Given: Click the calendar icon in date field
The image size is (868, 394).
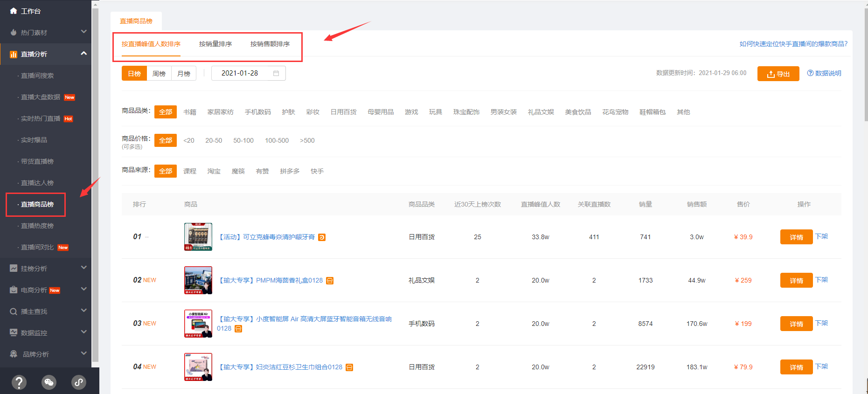Looking at the screenshot, I should coord(276,73).
